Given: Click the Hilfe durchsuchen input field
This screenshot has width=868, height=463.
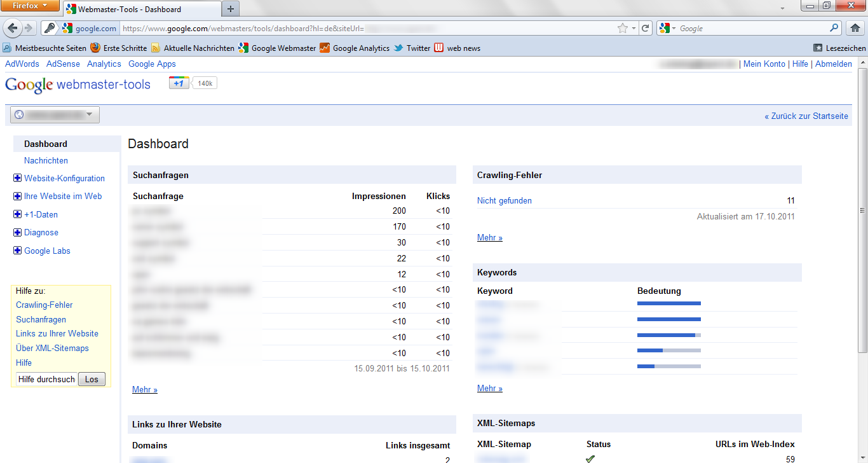Looking at the screenshot, I should (46, 379).
